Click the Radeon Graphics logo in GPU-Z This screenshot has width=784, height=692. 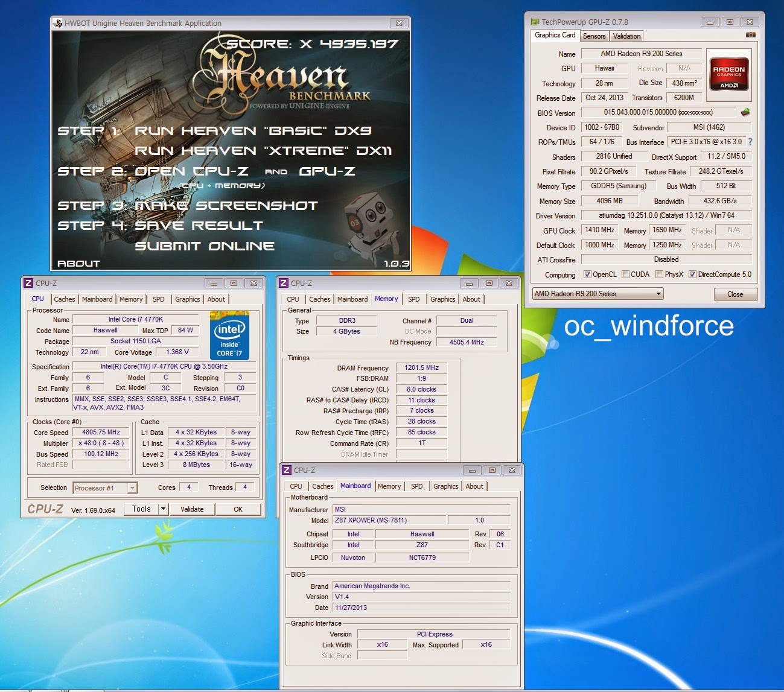tap(729, 74)
